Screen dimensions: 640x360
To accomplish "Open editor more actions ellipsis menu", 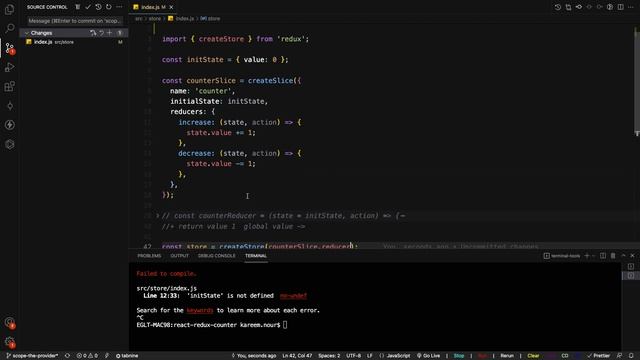I will click(631, 7).
